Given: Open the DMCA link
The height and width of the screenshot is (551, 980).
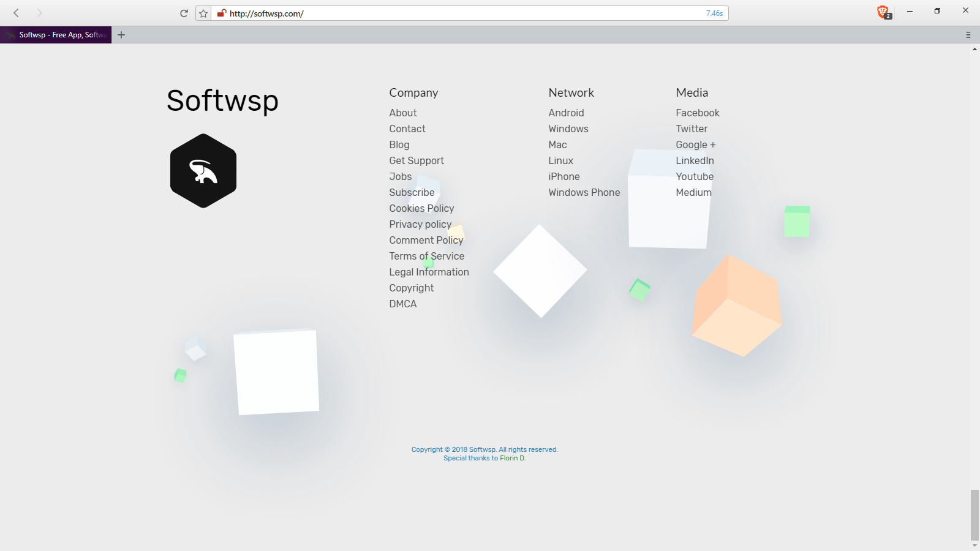Looking at the screenshot, I should [x=403, y=304].
